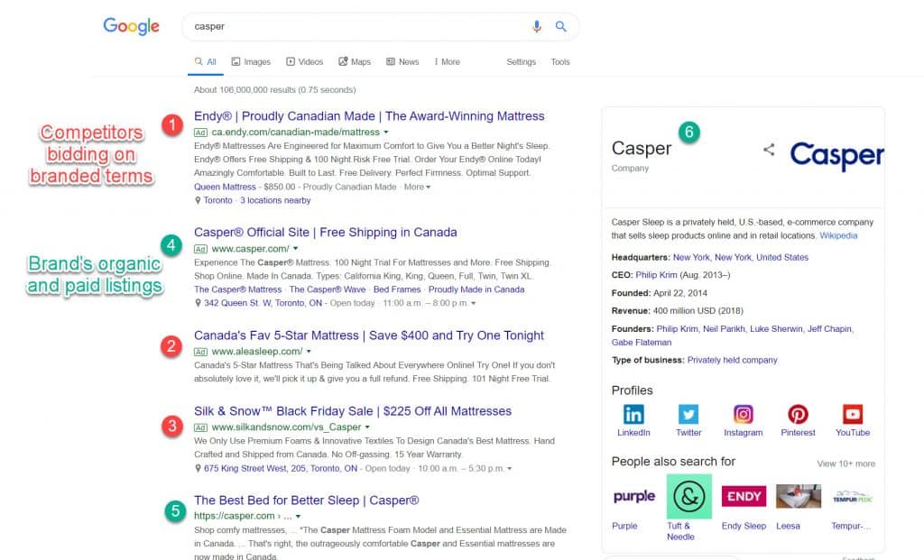
Task: Open Proudly Made in Canada sitelink
Action: coord(476,289)
